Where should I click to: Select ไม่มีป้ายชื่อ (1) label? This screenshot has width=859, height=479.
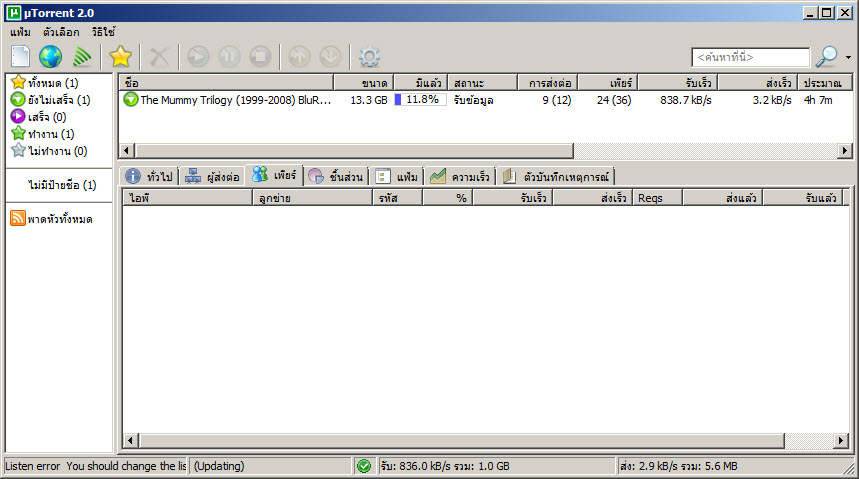[x=62, y=185]
